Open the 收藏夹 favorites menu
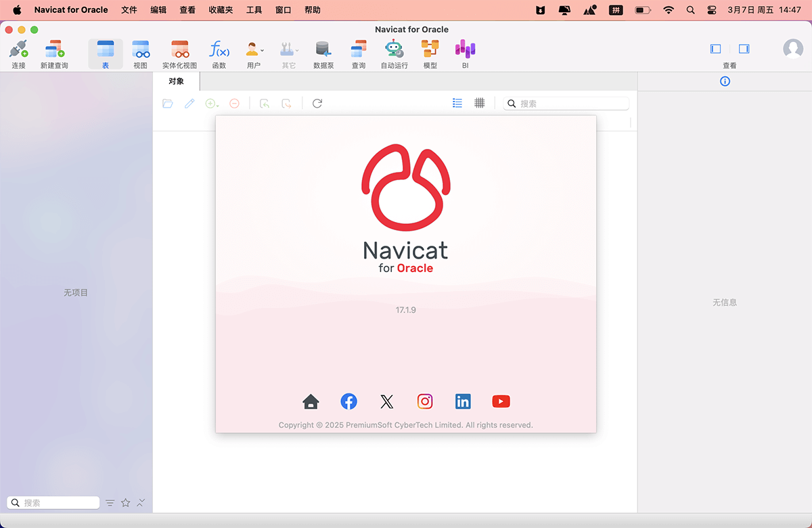The height and width of the screenshot is (528, 812). coord(221,10)
